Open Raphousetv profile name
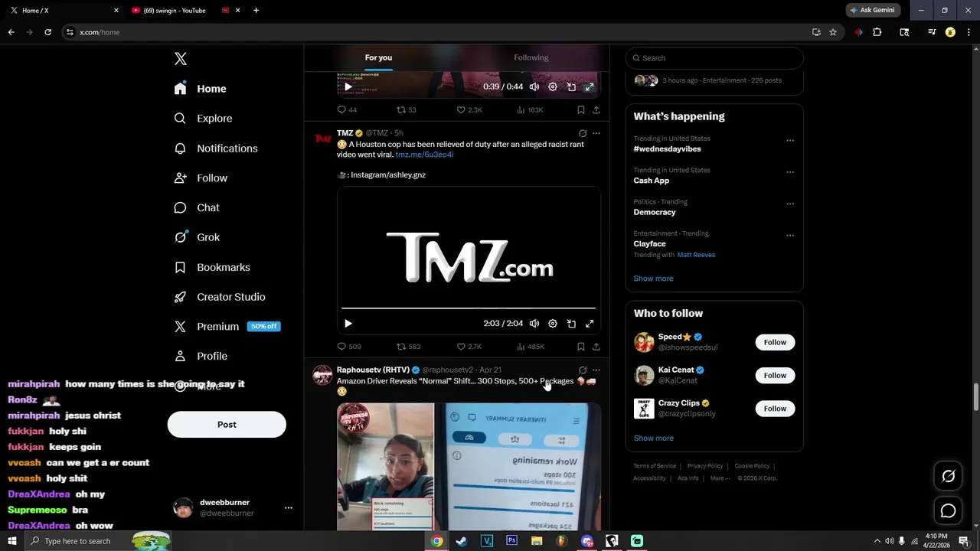 [x=373, y=370]
